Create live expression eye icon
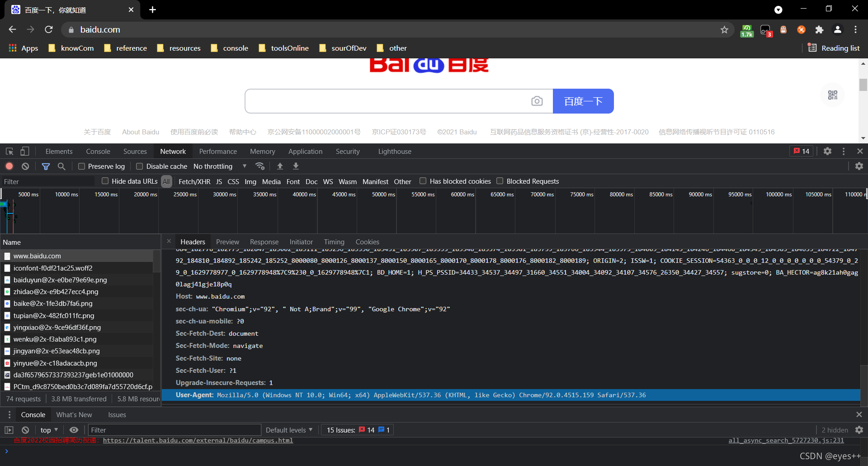The width and height of the screenshot is (868, 466). [x=74, y=430]
